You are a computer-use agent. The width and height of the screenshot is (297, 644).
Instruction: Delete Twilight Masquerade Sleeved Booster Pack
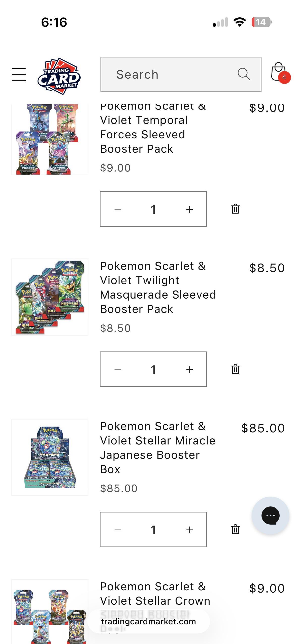coord(235,369)
